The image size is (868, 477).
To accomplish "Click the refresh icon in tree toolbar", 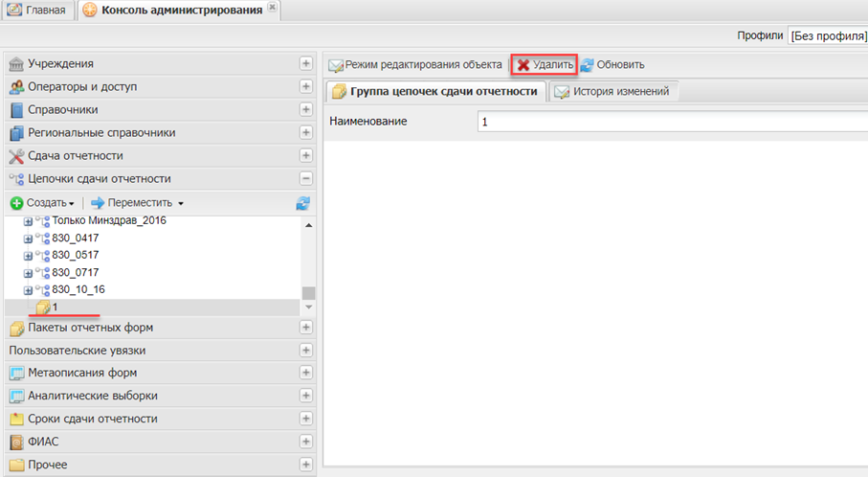I will pos(303,203).
